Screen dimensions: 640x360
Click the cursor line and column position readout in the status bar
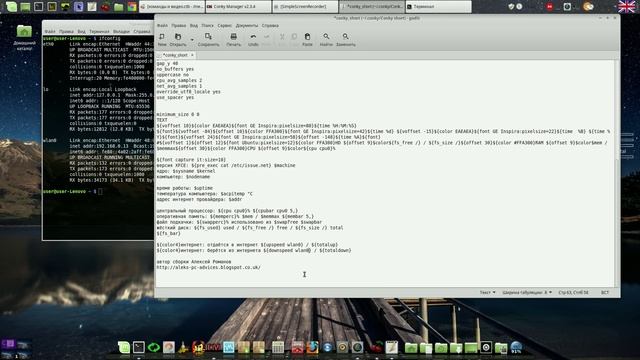click(573, 292)
